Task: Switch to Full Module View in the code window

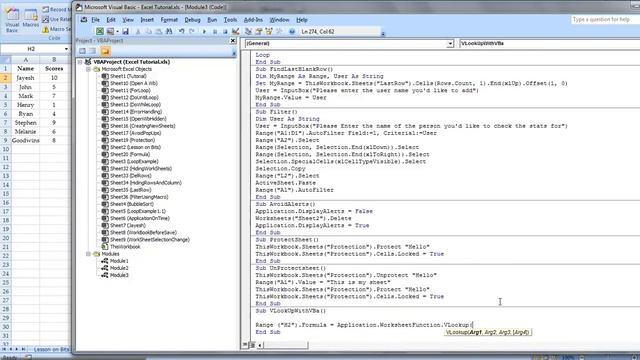Action: point(252,345)
